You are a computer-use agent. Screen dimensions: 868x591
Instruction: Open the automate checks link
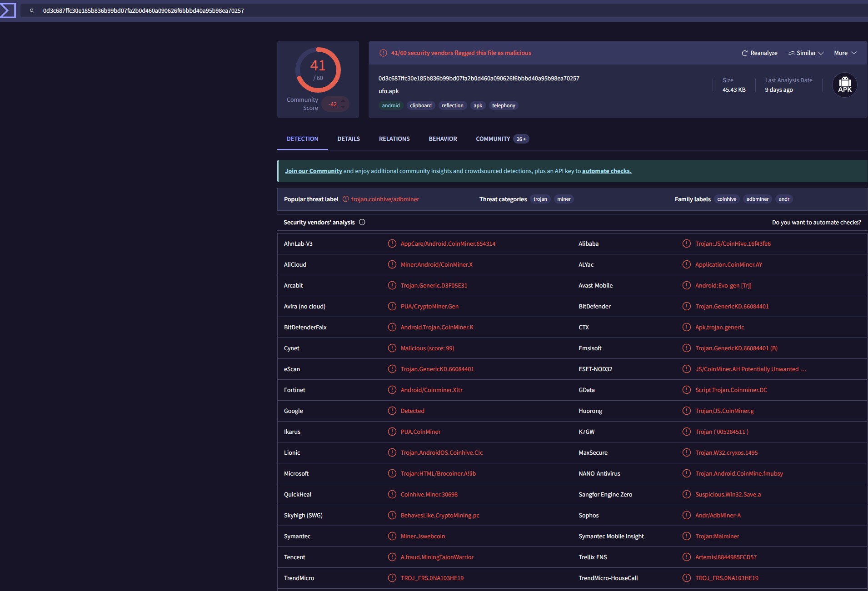pos(607,171)
